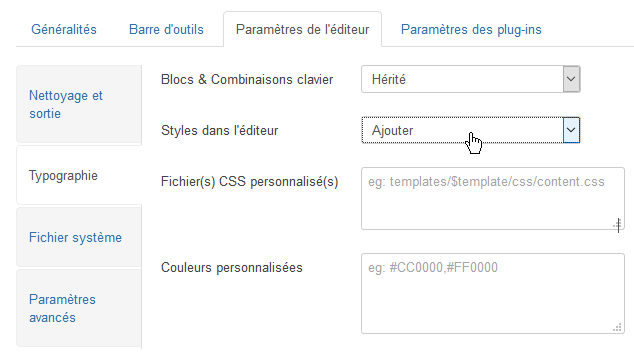
Task: Select the Typographie side tab
Action: click(x=79, y=176)
